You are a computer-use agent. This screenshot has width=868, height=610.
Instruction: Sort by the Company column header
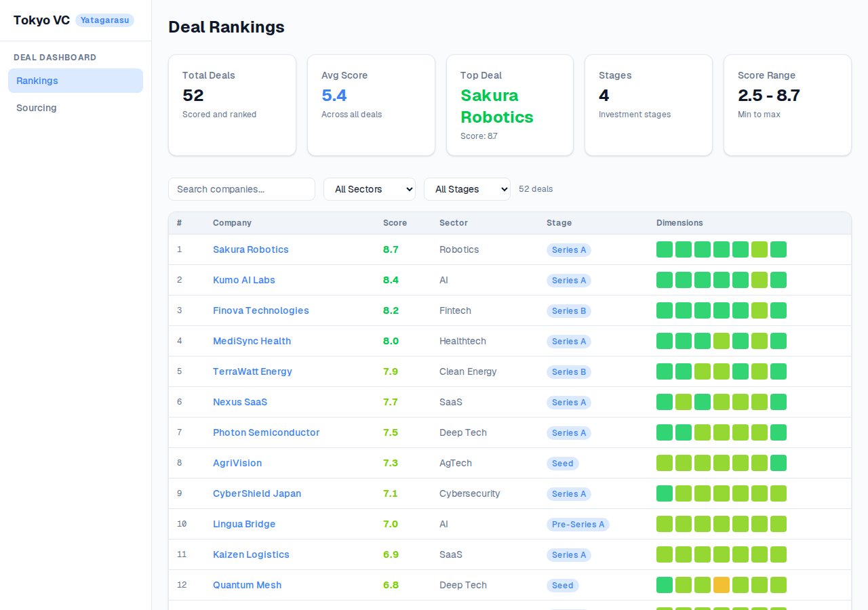coord(232,223)
